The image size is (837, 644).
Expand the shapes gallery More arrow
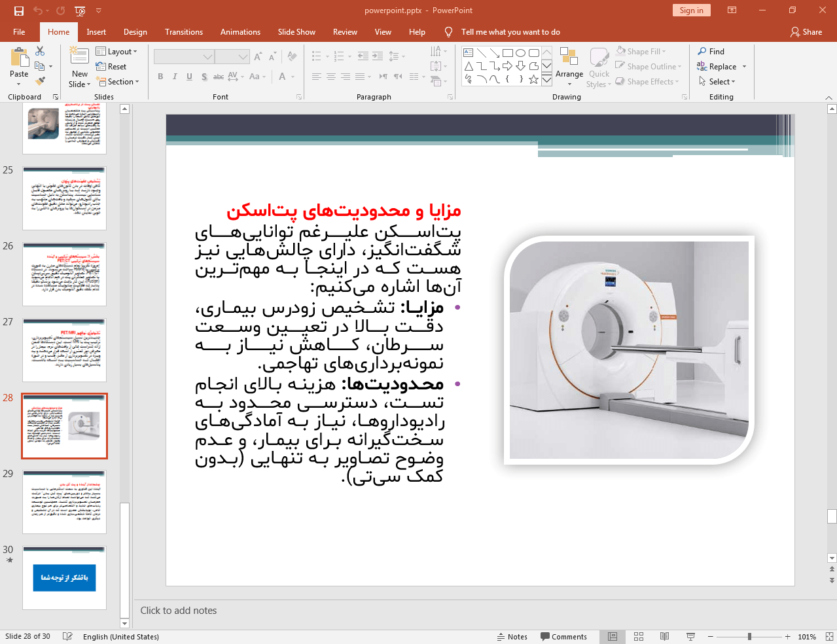point(546,80)
